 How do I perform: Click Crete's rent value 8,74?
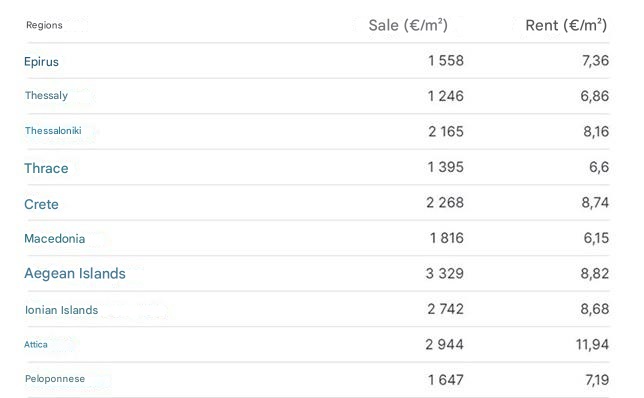tap(595, 202)
